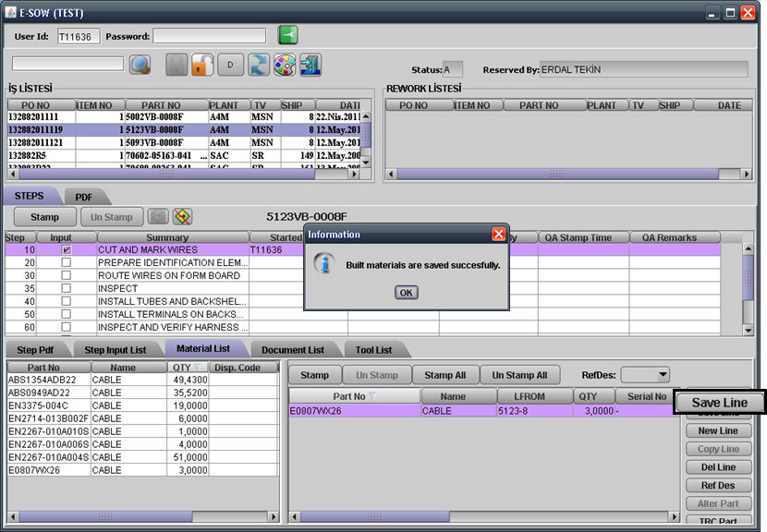
Task: Toggle the Input checkbox for step 10
Action: (x=66, y=250)
